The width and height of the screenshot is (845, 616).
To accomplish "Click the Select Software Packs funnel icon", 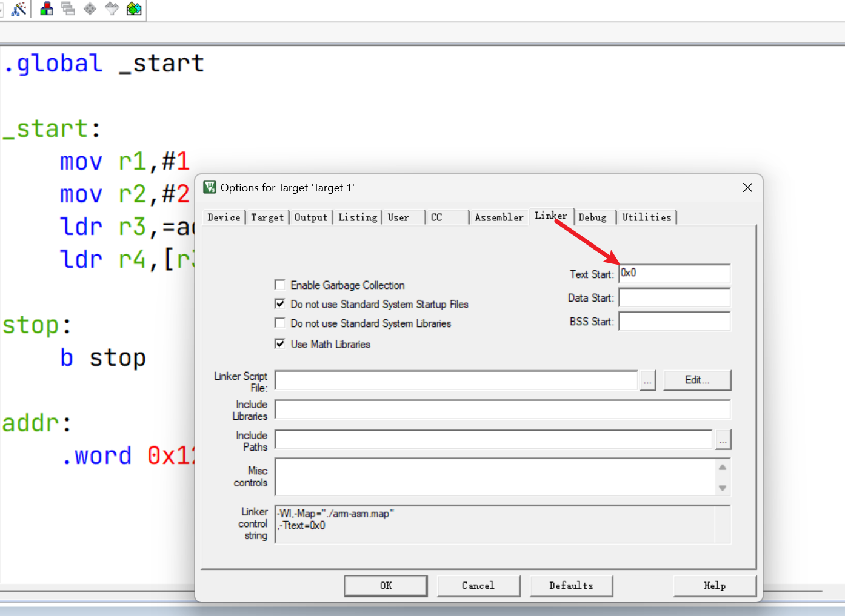I will [x=112, y=8].
